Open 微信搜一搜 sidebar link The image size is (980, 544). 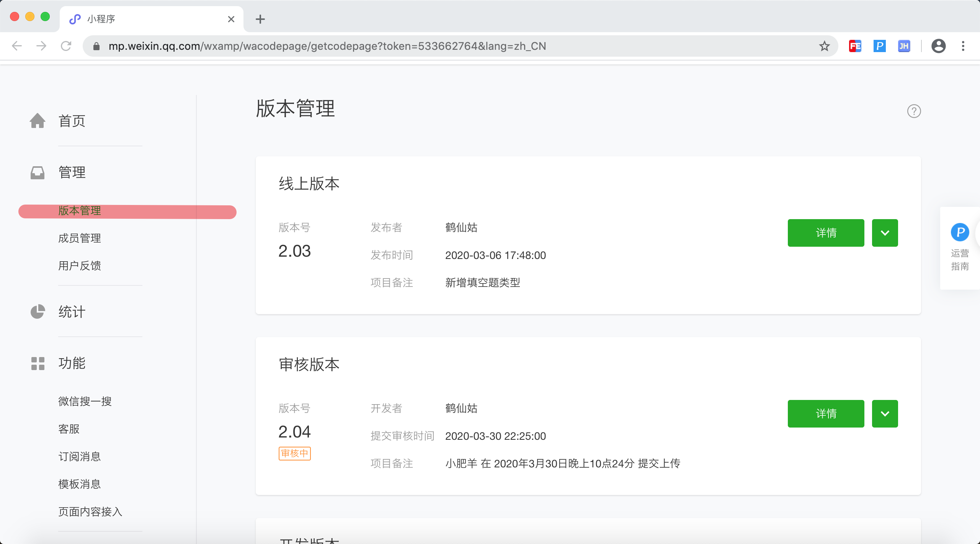click(x=85, y=401)
